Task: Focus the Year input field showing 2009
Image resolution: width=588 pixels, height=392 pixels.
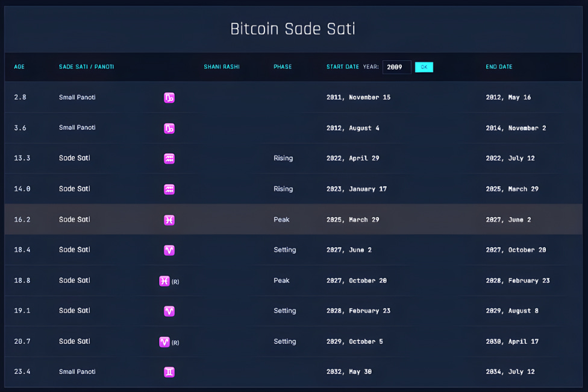Action: tap(397, 67)
